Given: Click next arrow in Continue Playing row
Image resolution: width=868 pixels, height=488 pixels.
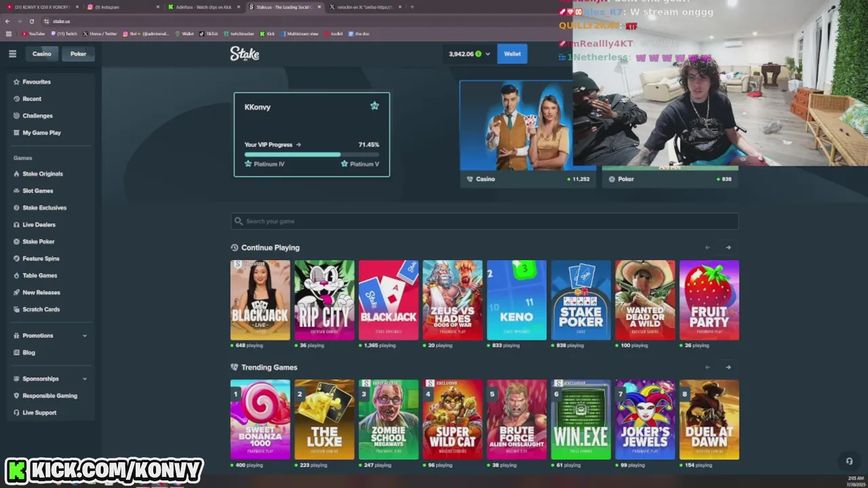Looking at the screenshot, I should (x=728, y=247).
